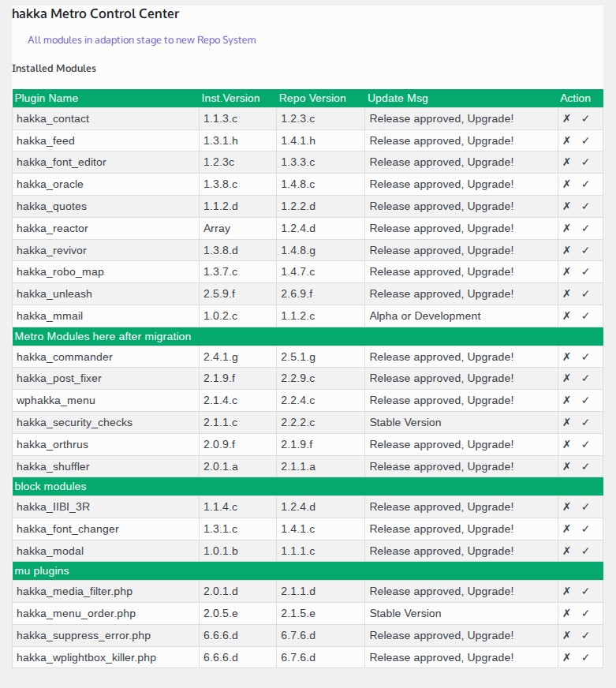Click 'All modules in adaption stage' notice
The image size is (616, 688).
pos(142,39)
